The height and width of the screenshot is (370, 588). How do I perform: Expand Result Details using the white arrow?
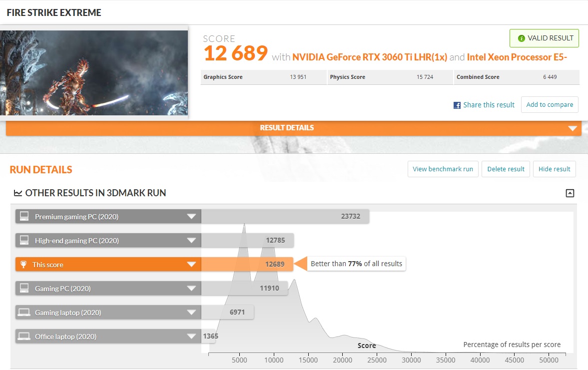pos(572,128)
